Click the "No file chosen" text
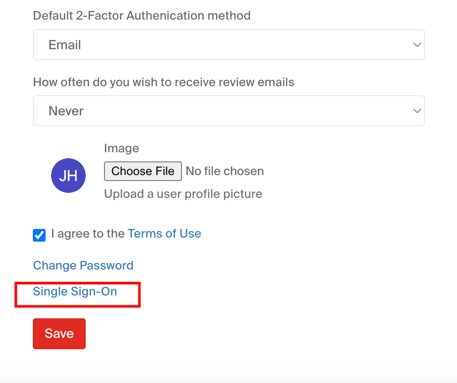The height and width of the screenshot is (383, 457). [225, 171]
